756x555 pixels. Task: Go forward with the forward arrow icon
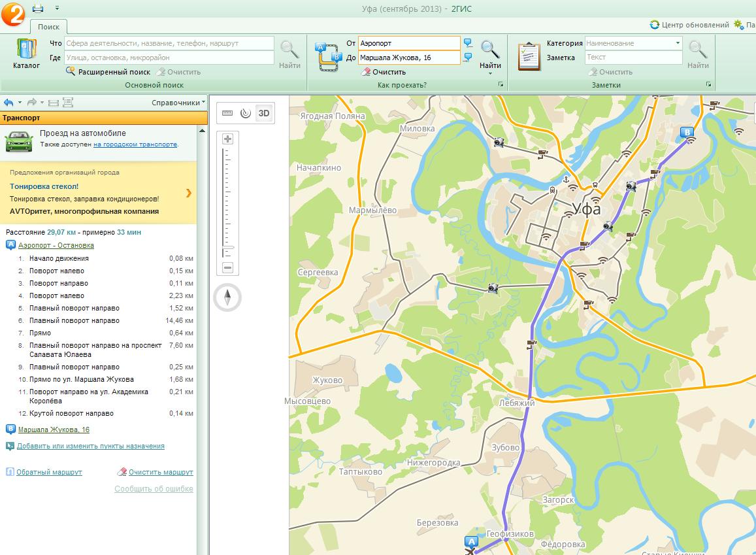tap(32, 102)
